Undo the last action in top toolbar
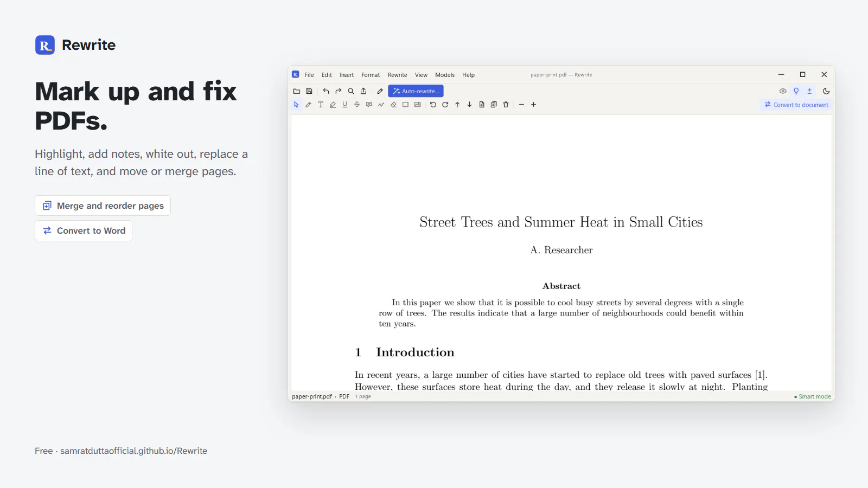 pos(326,91)
